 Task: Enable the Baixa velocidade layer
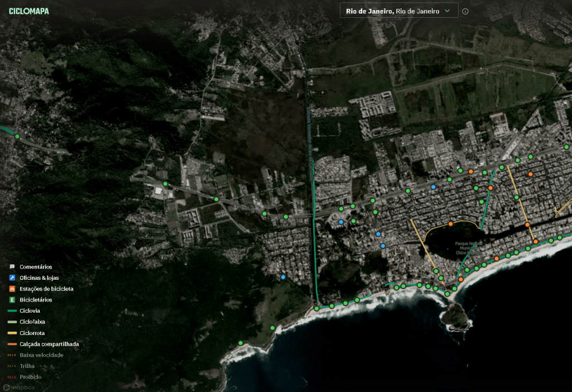tap(41, 355)
